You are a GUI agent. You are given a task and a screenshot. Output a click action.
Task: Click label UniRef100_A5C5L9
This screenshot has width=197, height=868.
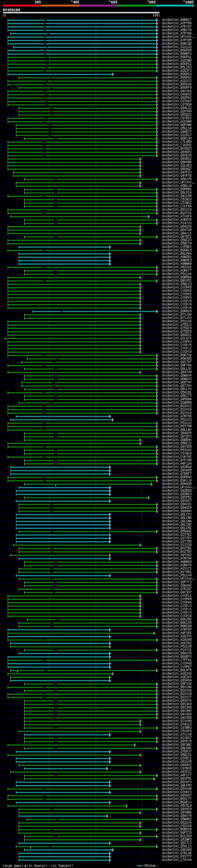click(x=177, y=805)
